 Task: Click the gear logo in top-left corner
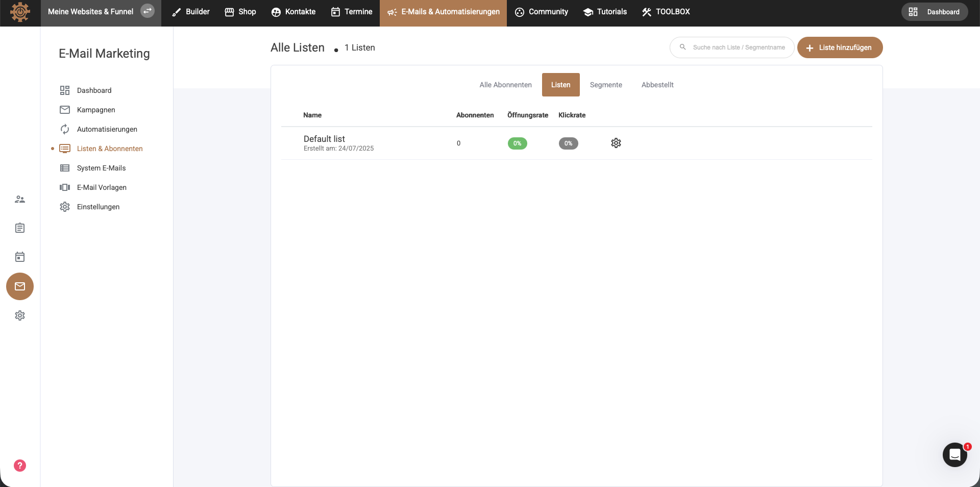pyautogui.click(x=20, y=12)
